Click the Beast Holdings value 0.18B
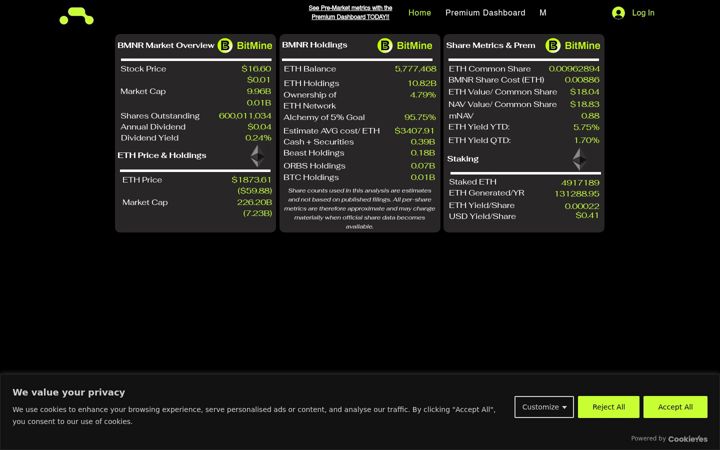Viewport: 720px width, 450px height. [x=423, y=153]
